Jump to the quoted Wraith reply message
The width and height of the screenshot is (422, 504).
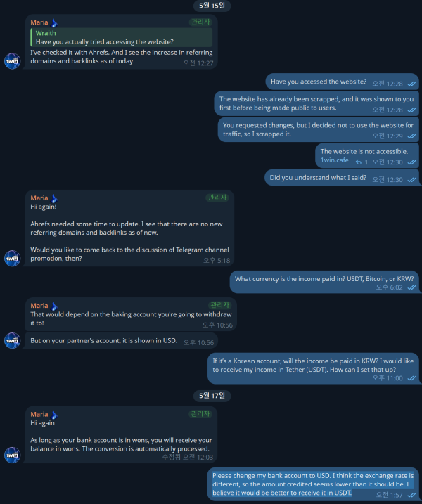coord(121,37)
